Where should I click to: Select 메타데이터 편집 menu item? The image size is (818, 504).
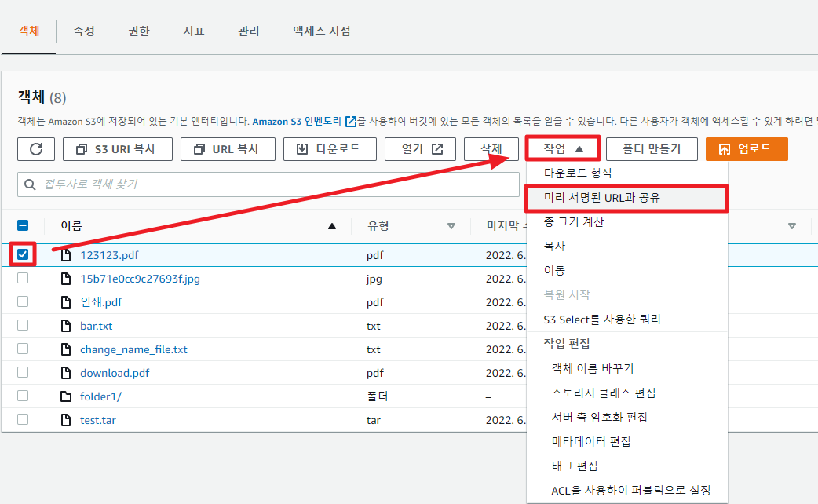point(627,441)
